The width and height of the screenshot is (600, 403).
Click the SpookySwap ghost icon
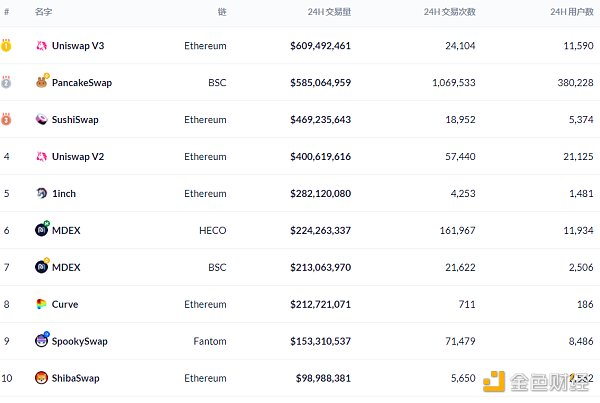41,341
